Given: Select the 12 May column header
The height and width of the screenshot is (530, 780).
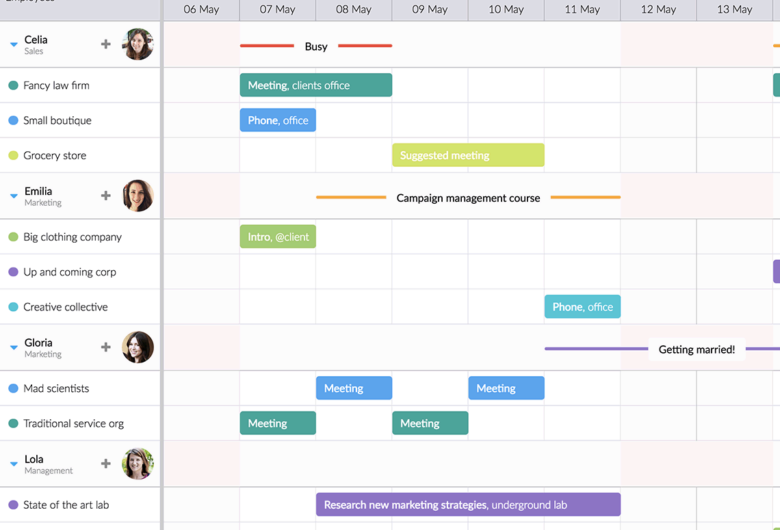Looking at the screenshot, I should [x=658, y=9].
